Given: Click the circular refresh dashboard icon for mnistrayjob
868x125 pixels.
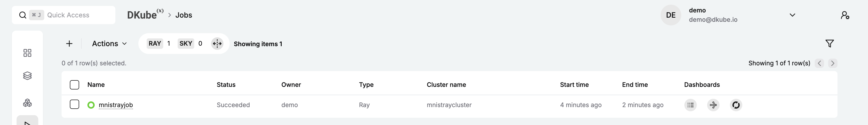Looking at the screenshot, I should 736,105.
